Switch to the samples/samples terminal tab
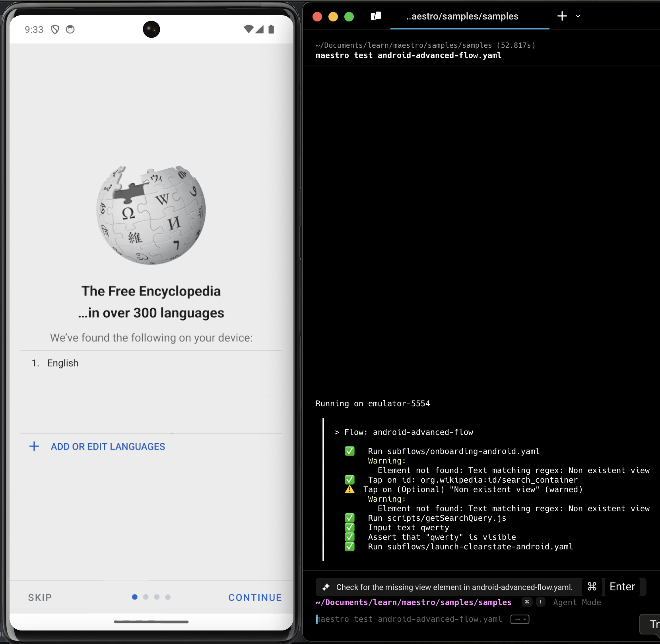660x644 pixels. coord(462,16)
